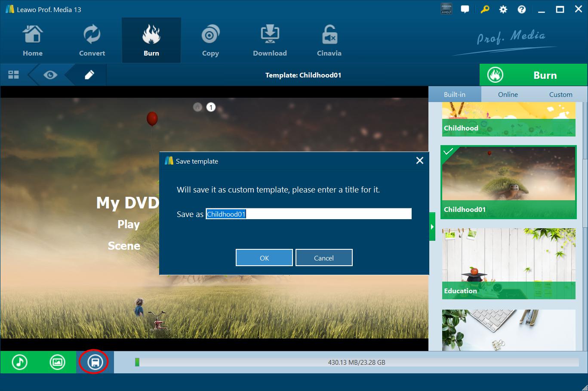Viewport: 588px width, 391px height.
Task: Open the help question mark
Action: pyautogui.click(x=522, y=9)
